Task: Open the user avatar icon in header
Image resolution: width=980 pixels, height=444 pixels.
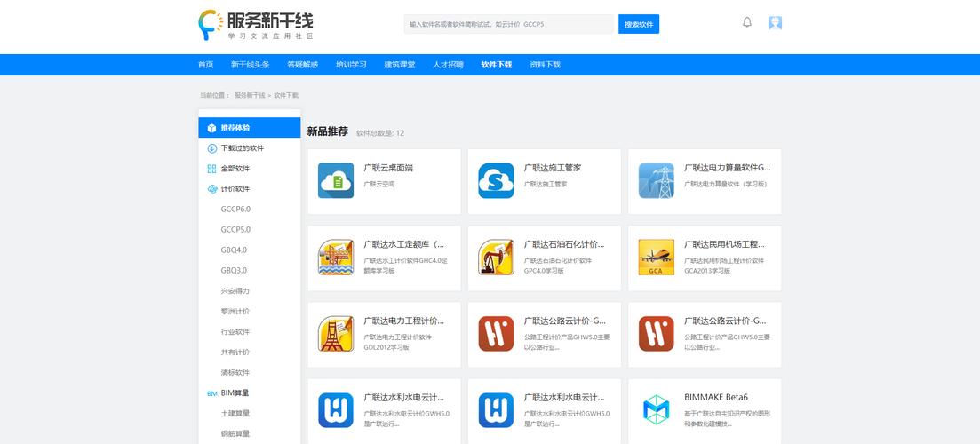Action: coord(775,23)
